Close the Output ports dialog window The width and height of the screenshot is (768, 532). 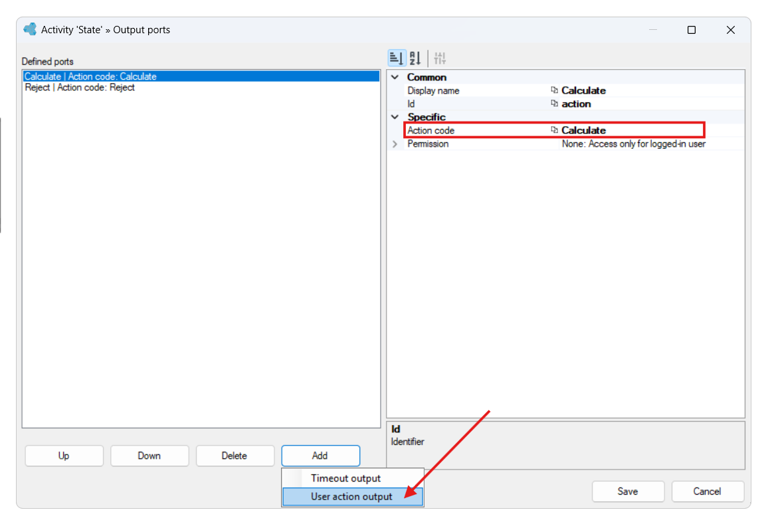click(x=731, y=30)
